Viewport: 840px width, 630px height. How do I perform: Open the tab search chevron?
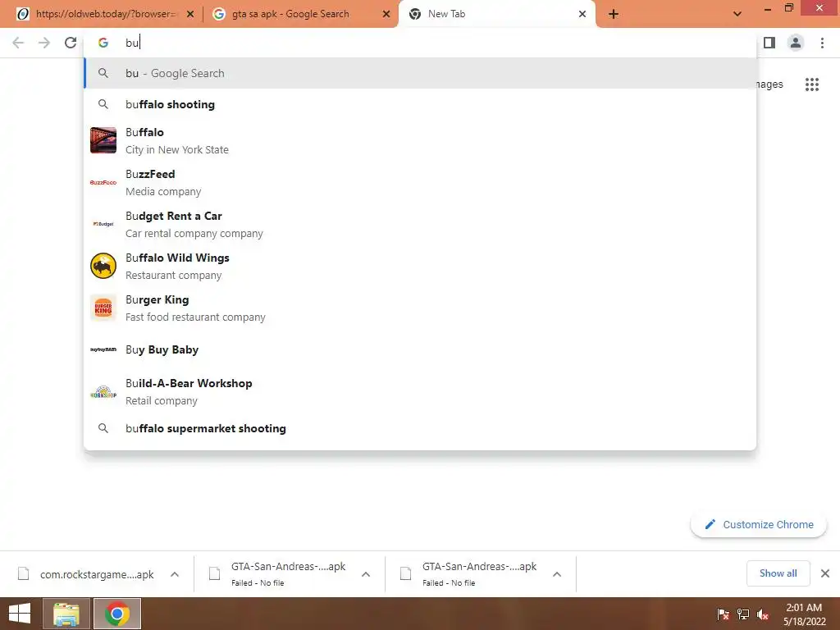coord(737,14)
